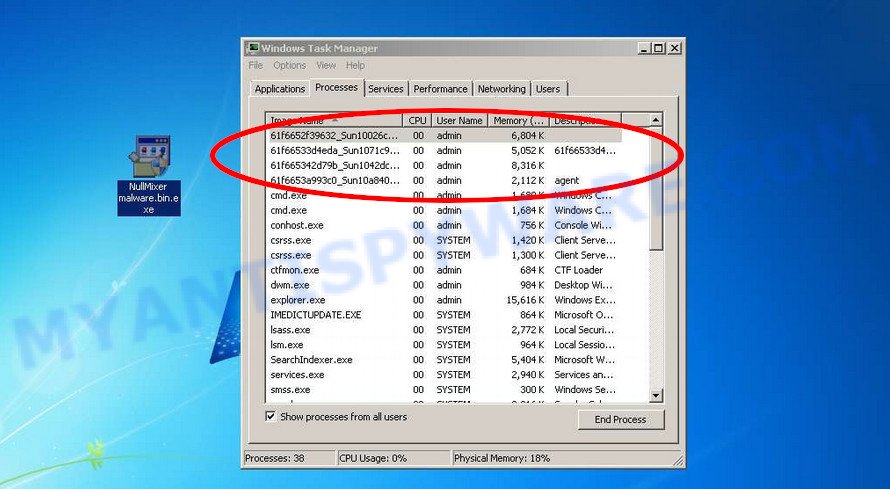Image resolution: width=890 pixels, height=489 pixels.
Task: Switch to the Networking tab
Action: coord(501,89)
